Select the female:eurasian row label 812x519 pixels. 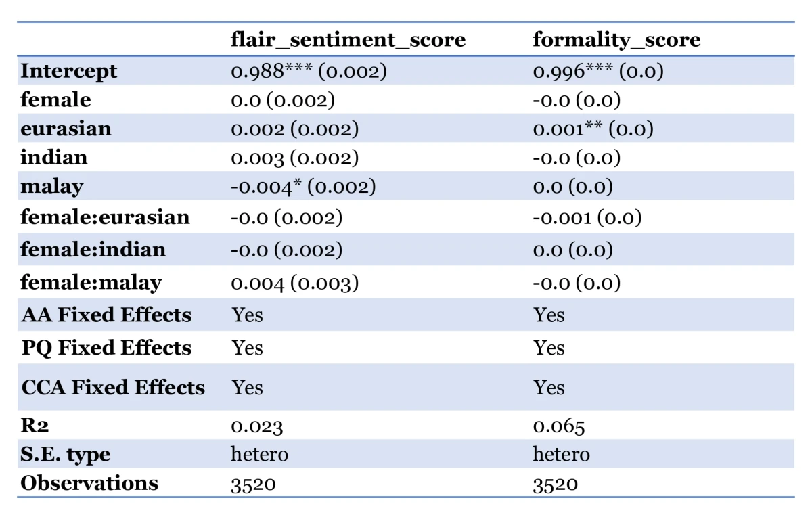pyautogui.click(x=105, y=217)
